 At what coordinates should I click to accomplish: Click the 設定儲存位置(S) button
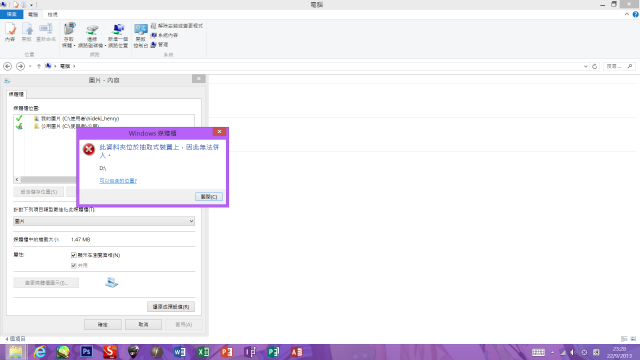[39, 192]
